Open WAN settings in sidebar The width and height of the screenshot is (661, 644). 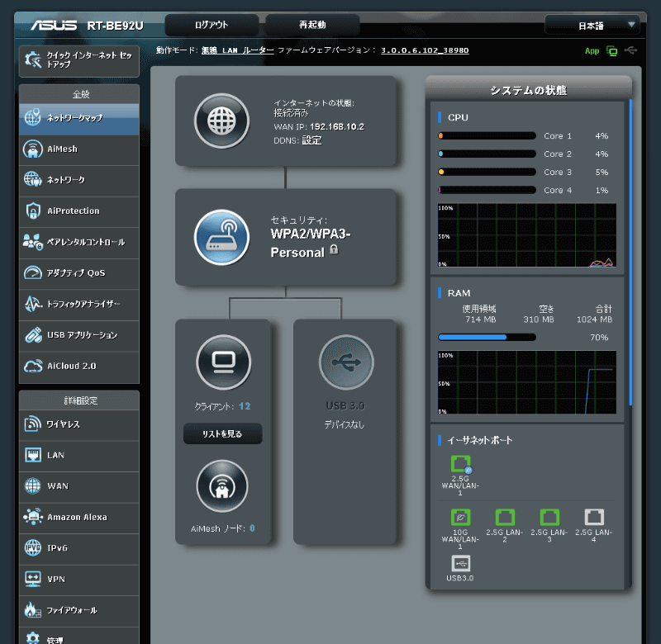(x=79, y=486)
